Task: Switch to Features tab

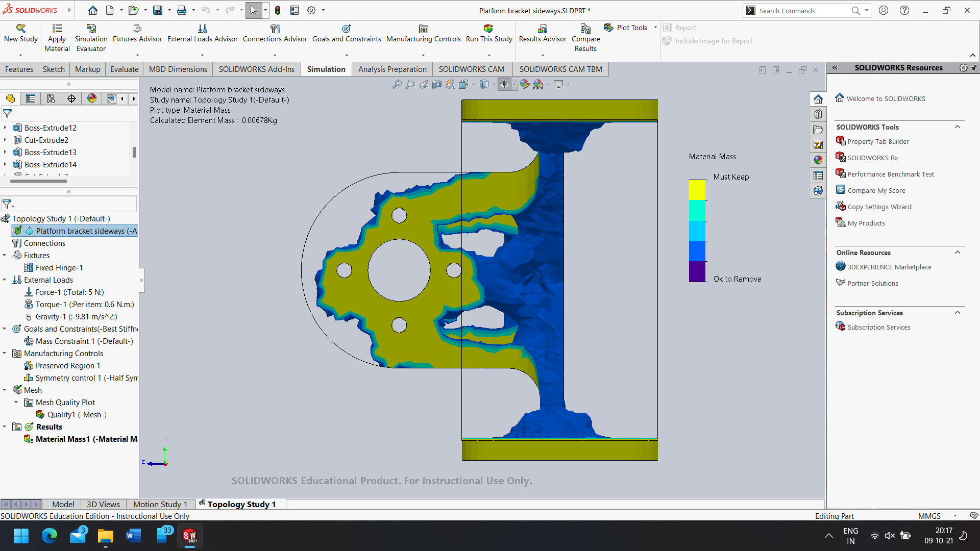Action: pyautogui.click(x=19, y=69)
